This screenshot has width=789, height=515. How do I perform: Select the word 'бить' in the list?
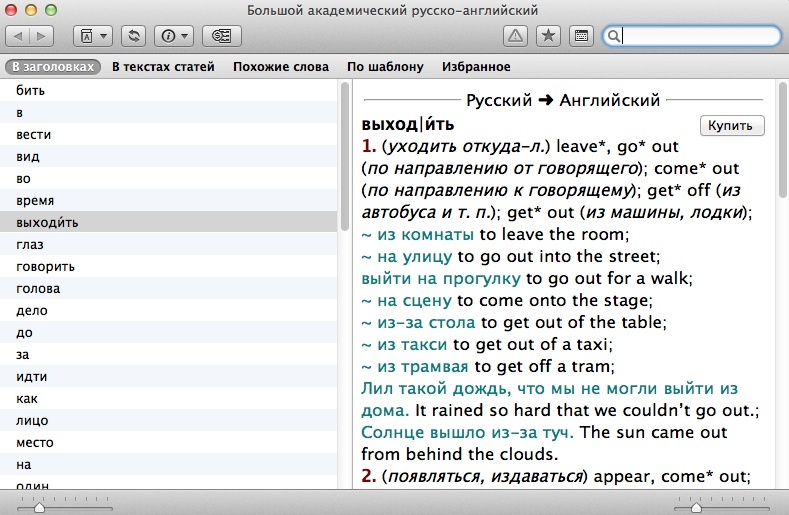point(169,90)
